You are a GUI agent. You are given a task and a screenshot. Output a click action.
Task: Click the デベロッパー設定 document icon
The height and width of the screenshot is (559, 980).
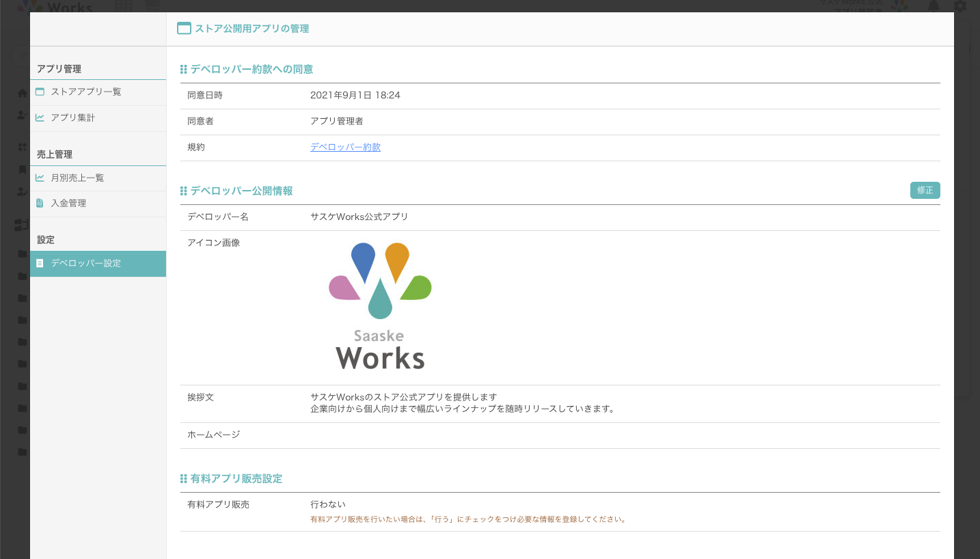[x=40, y=263]
